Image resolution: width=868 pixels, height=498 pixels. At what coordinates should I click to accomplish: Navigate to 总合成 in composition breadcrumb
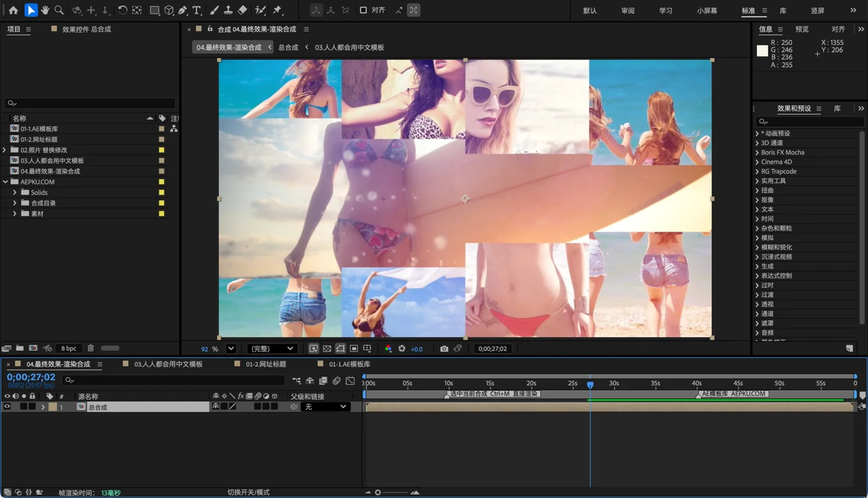[x=288, y=47]
